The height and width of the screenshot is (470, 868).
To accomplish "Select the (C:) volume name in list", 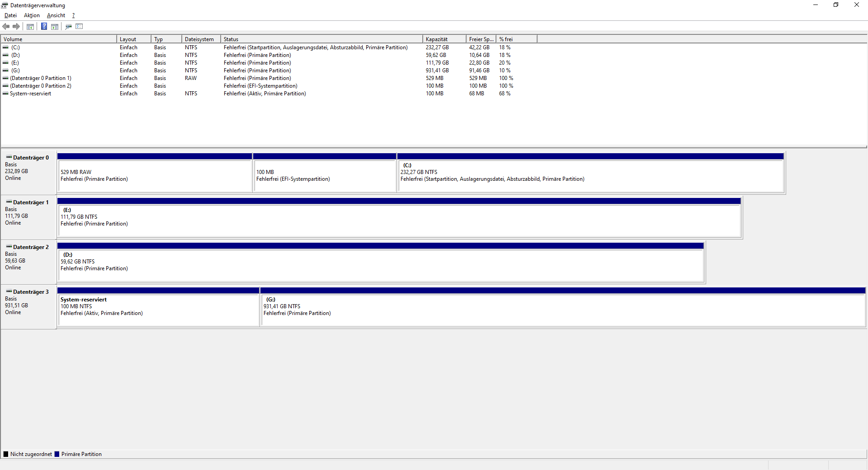I will point(15,47).
